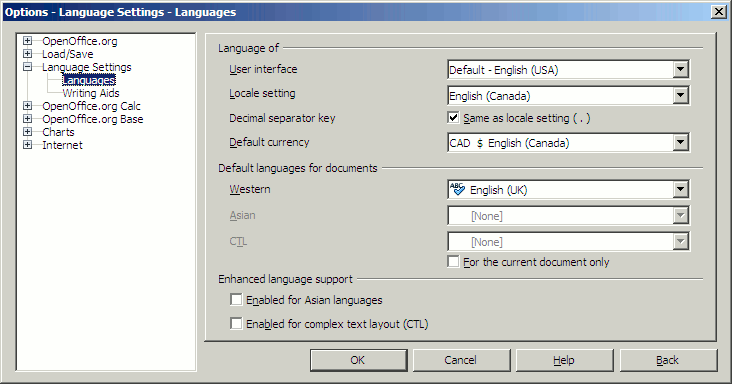Click the Back button
732x384 pixels.
[668, 360]
